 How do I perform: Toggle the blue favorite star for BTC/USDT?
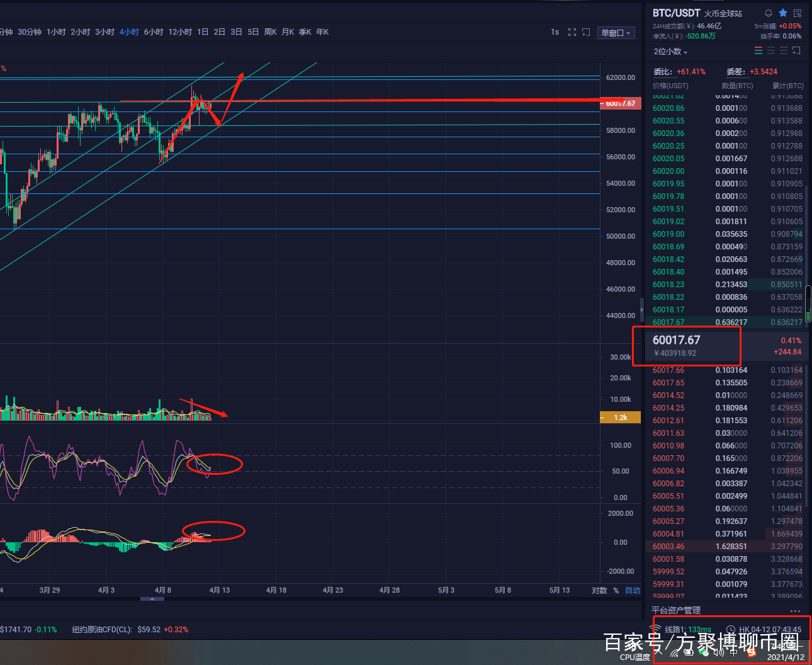783,13
